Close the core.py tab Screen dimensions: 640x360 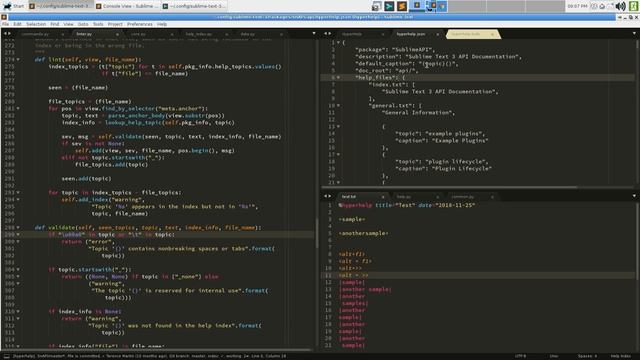[x=172, y=34]
